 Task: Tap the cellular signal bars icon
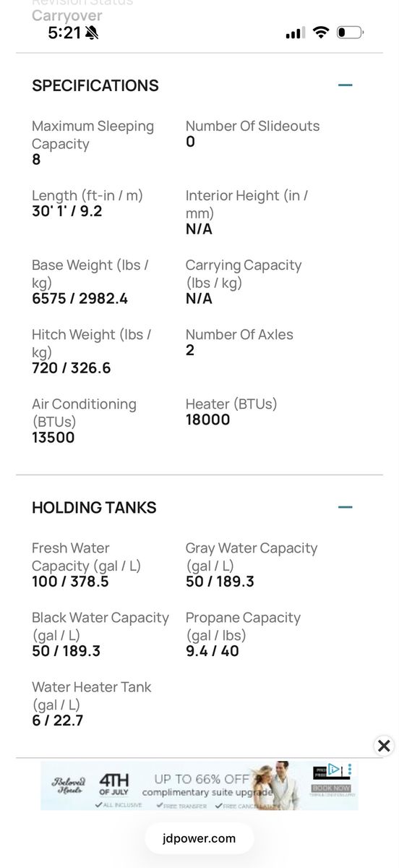[295, 33]
